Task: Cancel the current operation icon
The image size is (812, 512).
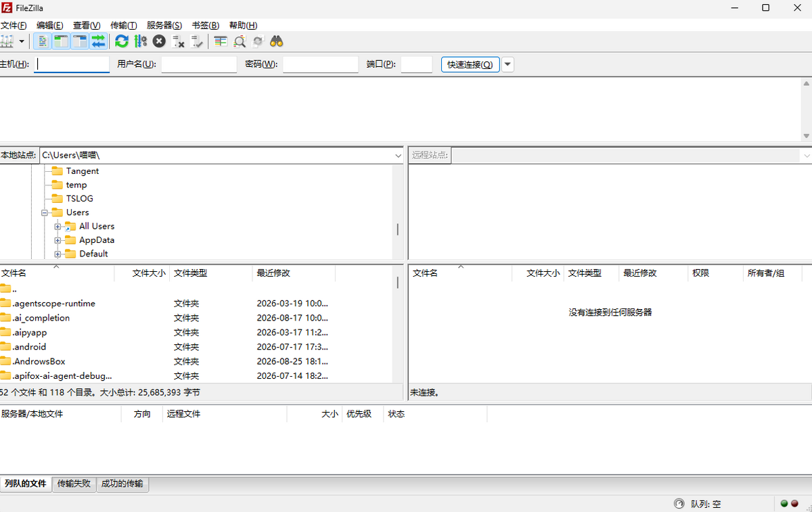Action: pyautogui.click(x=159, y=41)
